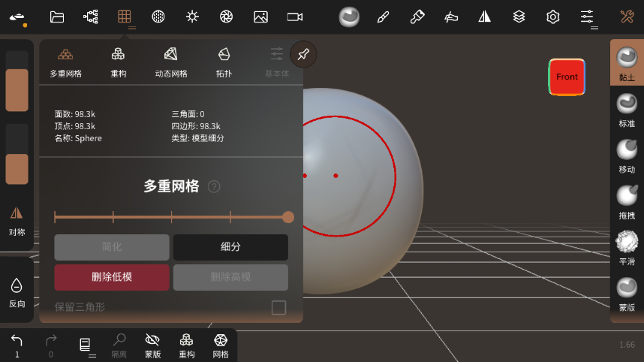The height and width of the screenshot is (362, 644).
Task: Adjust the lower left vertical slider
Action: click(x=17, y=154)
